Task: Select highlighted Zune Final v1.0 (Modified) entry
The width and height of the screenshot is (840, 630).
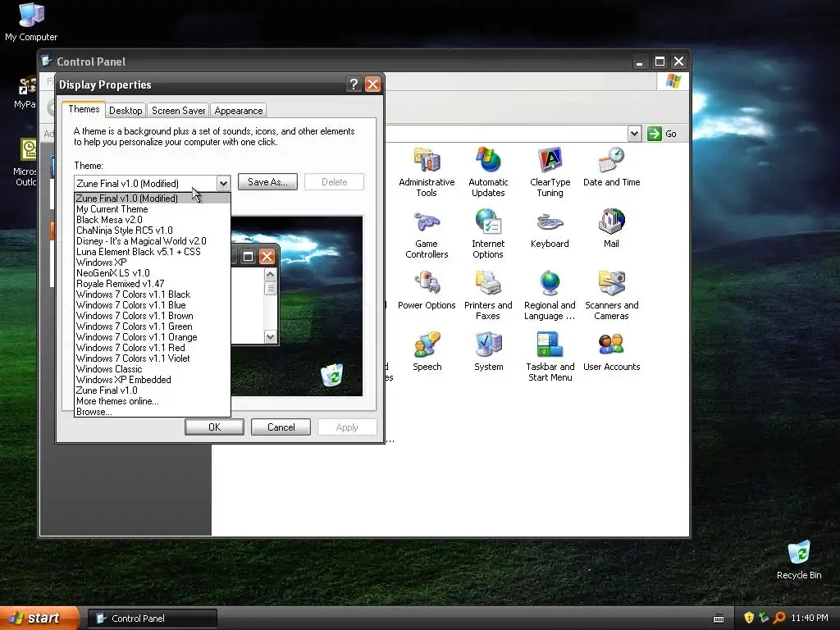Action: click(153, 199)
